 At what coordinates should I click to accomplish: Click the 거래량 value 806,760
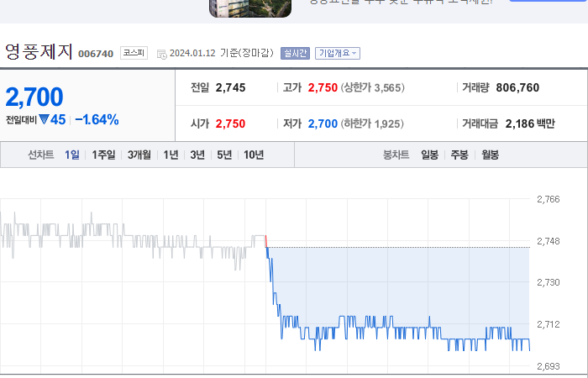click(517, 87)
